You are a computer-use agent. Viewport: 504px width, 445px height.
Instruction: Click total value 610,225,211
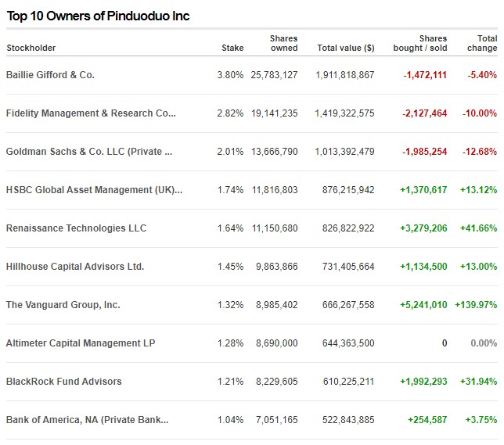tap(349, 381)
